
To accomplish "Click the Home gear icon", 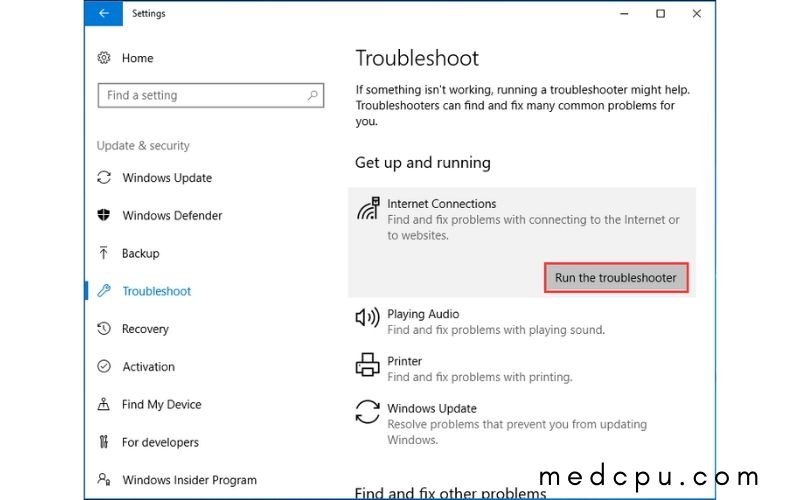I will coord(104,58).
